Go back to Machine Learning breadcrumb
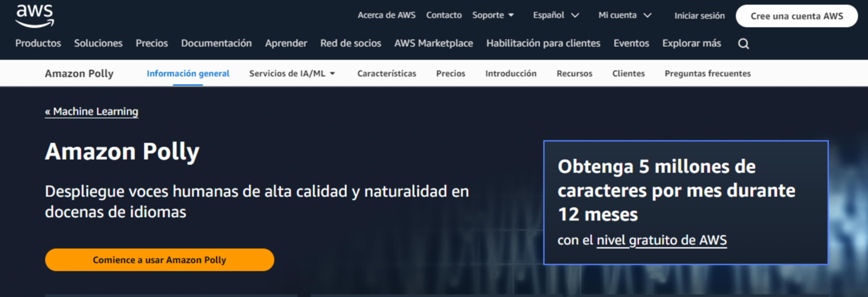The image size is (868, 297). 92,111
